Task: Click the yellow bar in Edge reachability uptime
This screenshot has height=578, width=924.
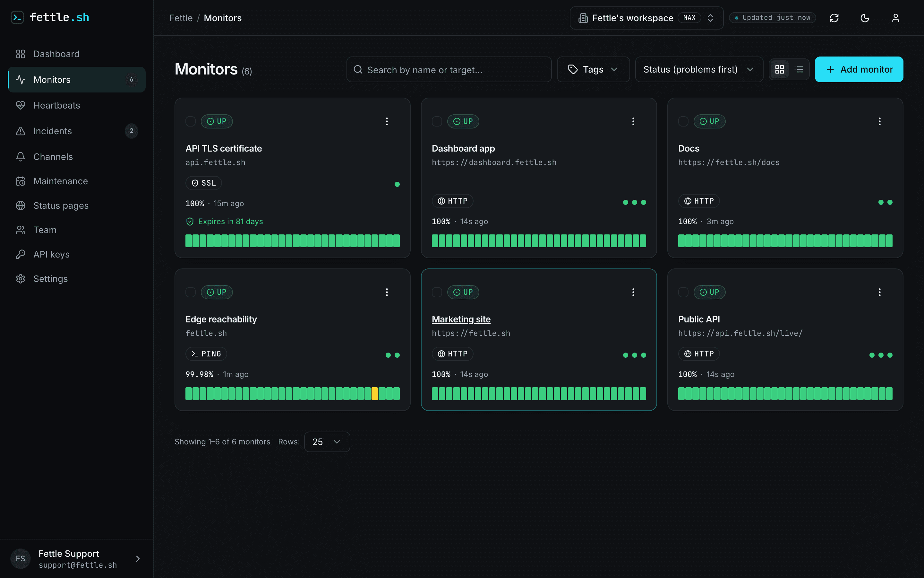Action: (x=375, y=394)
